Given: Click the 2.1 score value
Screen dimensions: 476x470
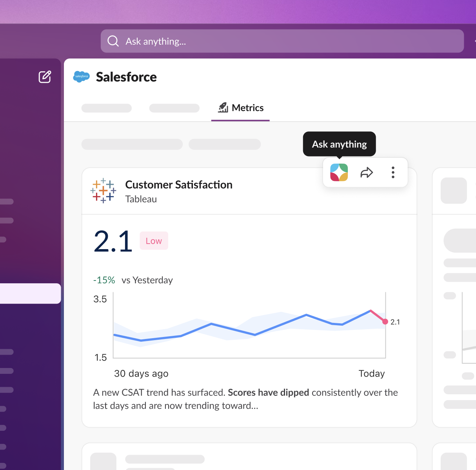Looking at the screenshot, I should [x=113, y=241].
